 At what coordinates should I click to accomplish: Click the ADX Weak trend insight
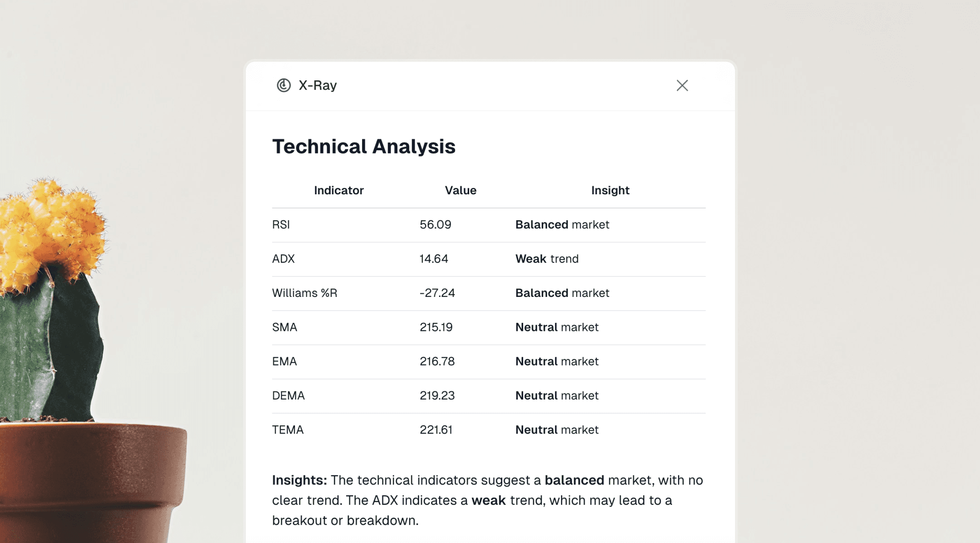click(546, 259)
